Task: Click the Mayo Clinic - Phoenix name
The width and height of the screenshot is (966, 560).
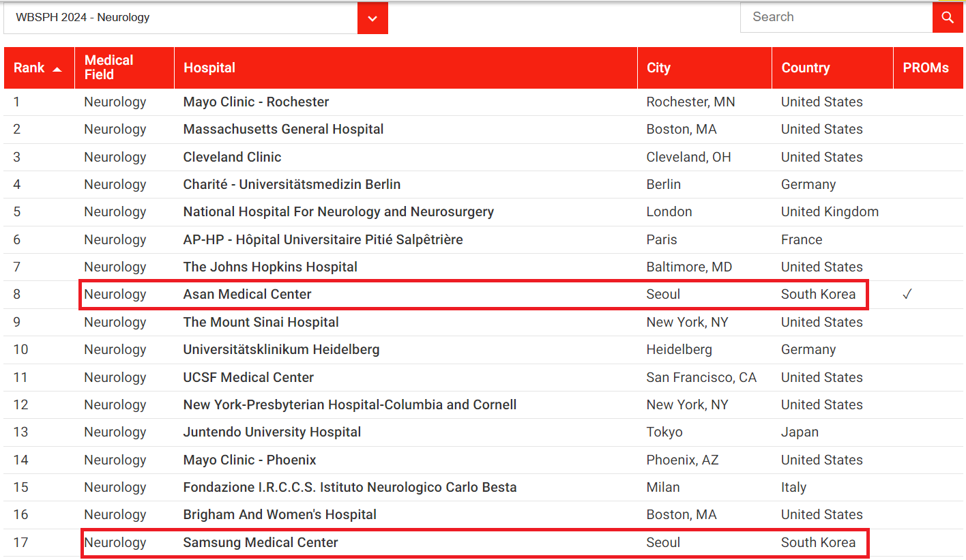Action: pyautogui.click(x=250, y=460)
